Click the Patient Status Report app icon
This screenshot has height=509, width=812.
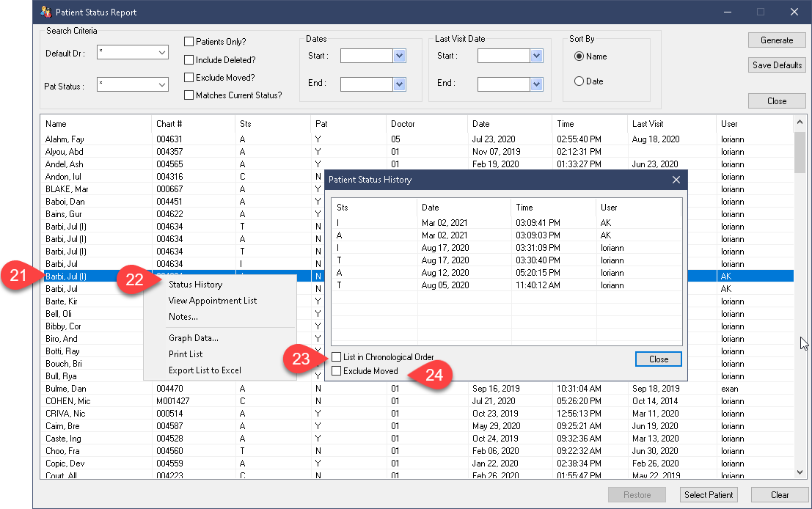click(x=46, y=12)
